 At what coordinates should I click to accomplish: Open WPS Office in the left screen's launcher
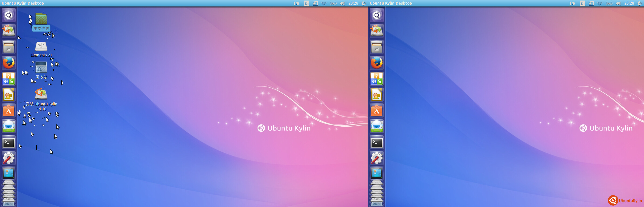click(x=9, y=79)
